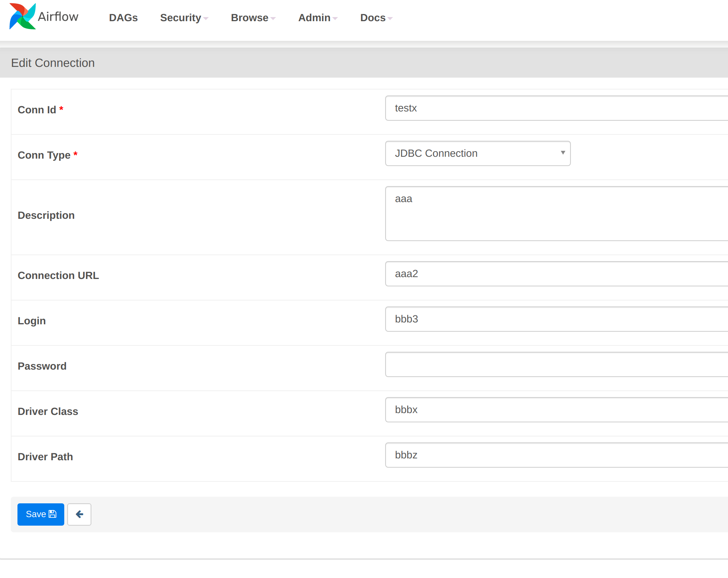Click the Driver Class input
This screenshot has width=728, height=578.
coord(520,410)
